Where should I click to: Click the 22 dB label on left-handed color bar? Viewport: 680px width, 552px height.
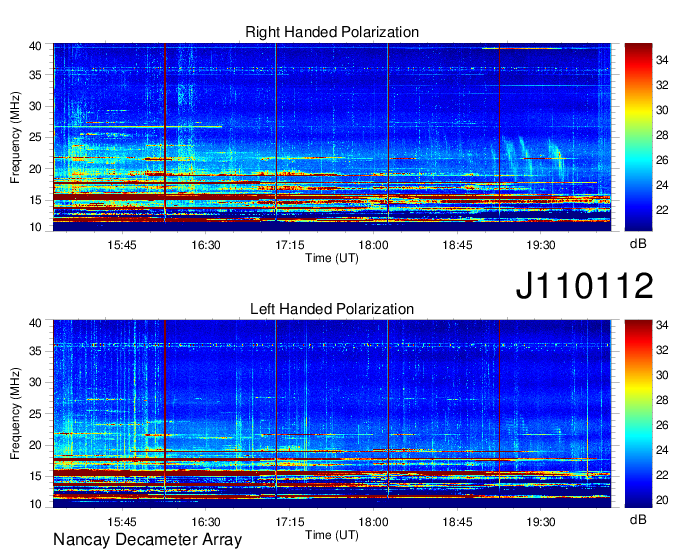point(662,475)
